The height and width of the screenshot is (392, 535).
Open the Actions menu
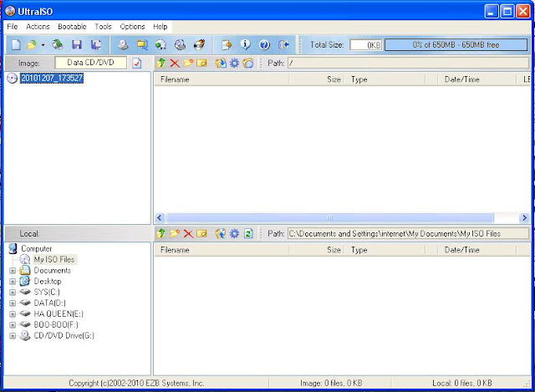click(x=38, y=27)
